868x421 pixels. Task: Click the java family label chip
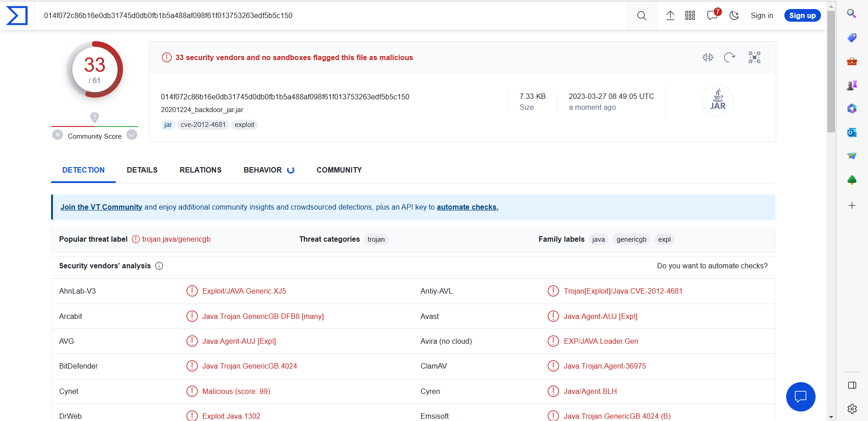click(x=599, y=239)
